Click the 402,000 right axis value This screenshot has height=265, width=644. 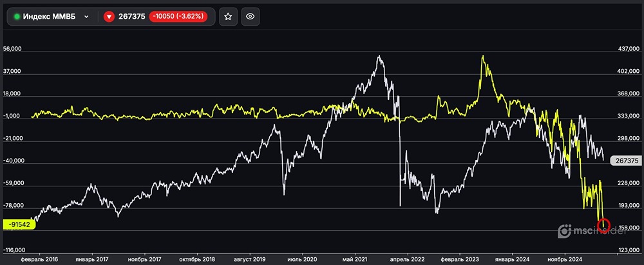tap(629, 72)
